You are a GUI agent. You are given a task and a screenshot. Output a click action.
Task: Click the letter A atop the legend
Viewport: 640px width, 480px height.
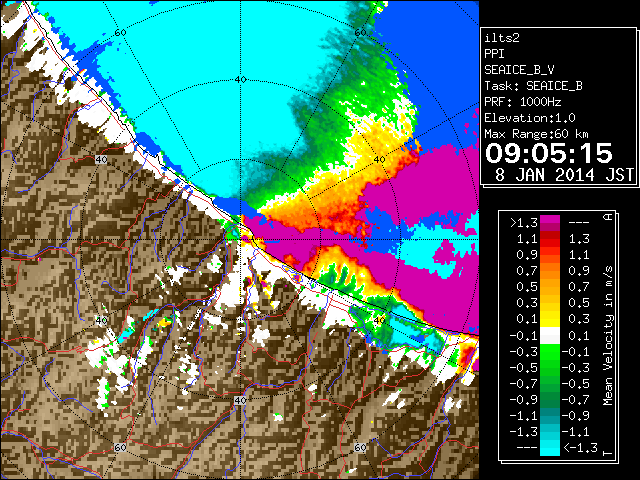608,217
